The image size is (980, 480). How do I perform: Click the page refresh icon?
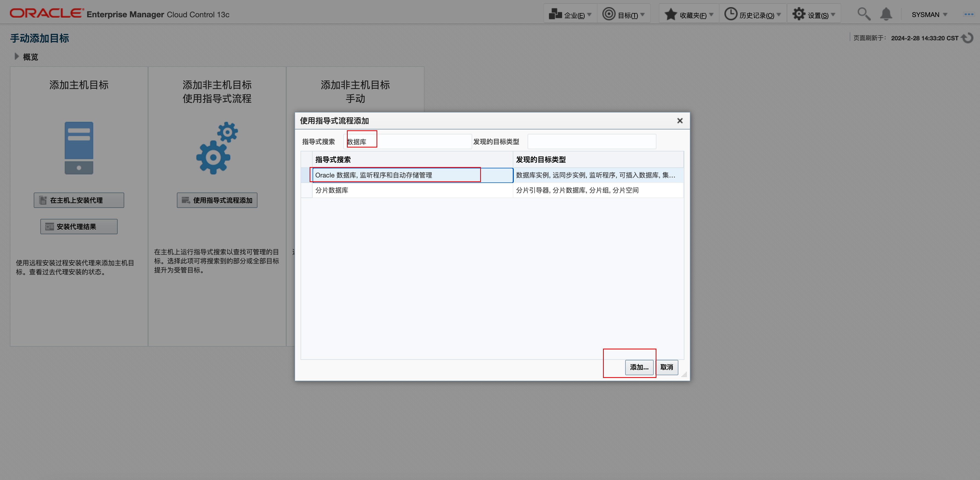pos(967,38)
